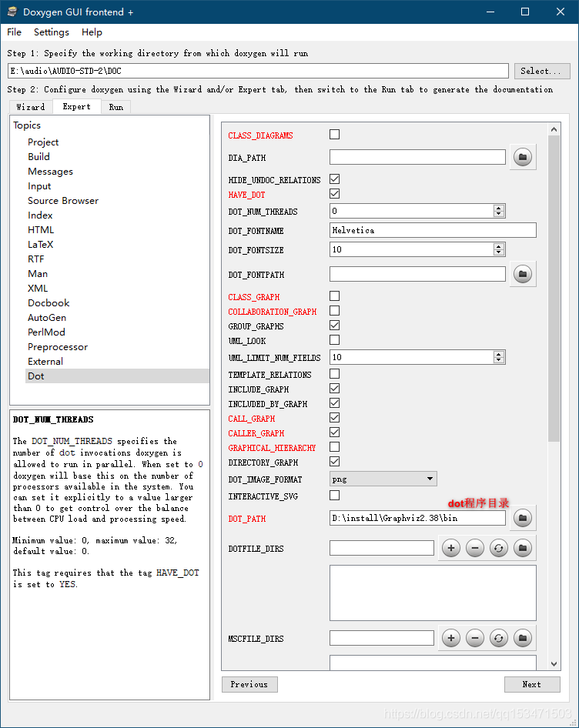Switch to the Run tab
Screen dimensions: 579x728
pyautogui.click(x=116, y=107)
